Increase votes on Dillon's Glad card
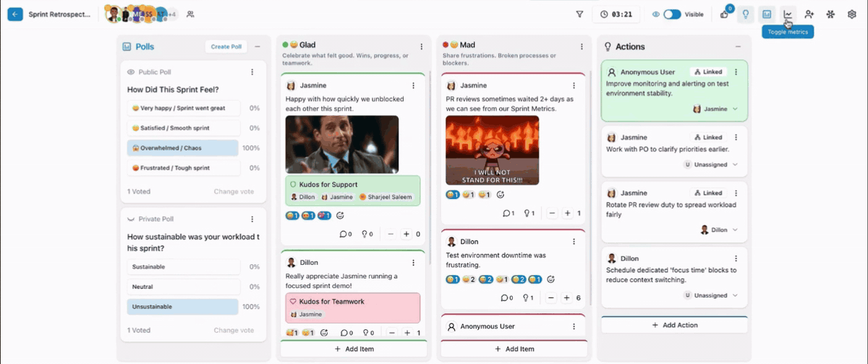The width and height of the screenshot is (868, 364). pos(407,333)
